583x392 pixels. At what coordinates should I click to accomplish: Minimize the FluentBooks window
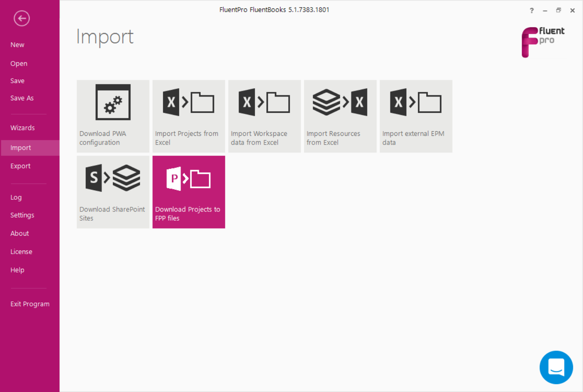click(x=545, y=10)
